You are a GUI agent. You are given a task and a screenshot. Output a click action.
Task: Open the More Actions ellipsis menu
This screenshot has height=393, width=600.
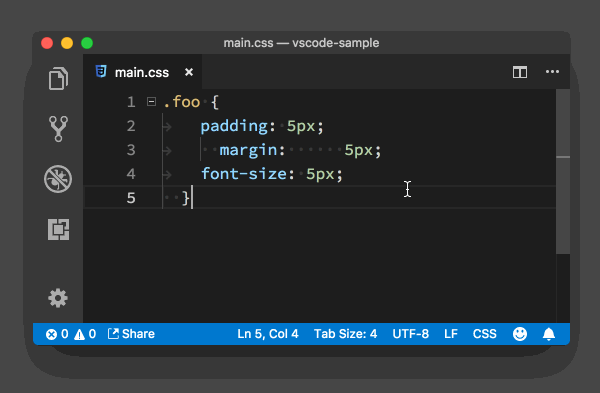pyautogui.click(x=552, y=72)
